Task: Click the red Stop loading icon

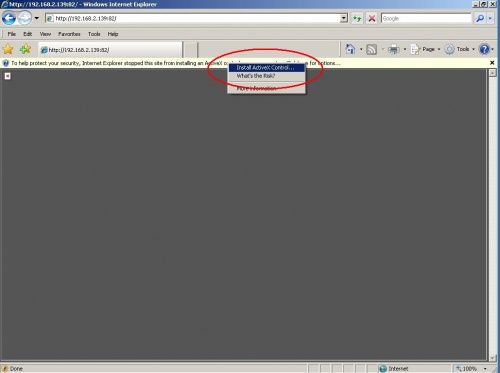Action: point(372,18)
